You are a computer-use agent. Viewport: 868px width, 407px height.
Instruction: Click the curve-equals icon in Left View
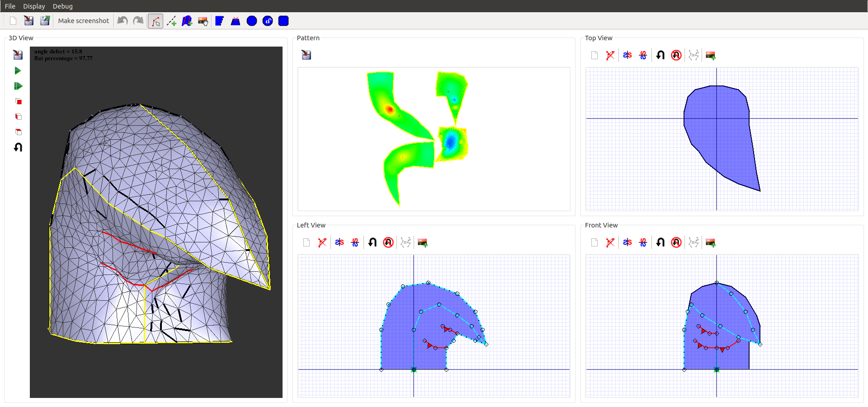406,242
